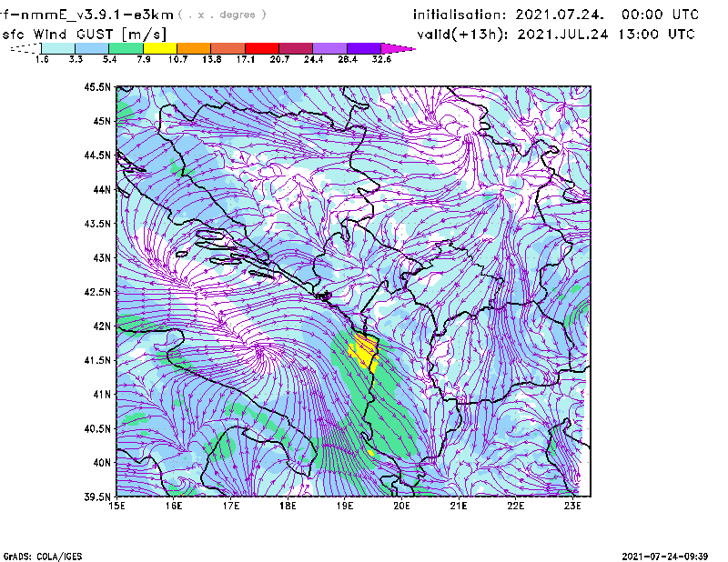Select the violet 28.4–32.6 legend swatch
This screenshot has width=728, height=562.
point(364,48)
